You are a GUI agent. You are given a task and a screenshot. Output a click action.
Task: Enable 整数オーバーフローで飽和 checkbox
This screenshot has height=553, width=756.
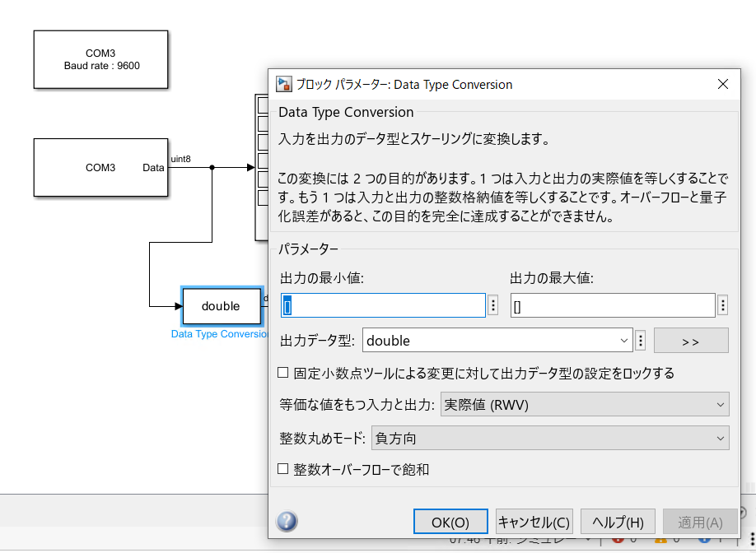283,469
